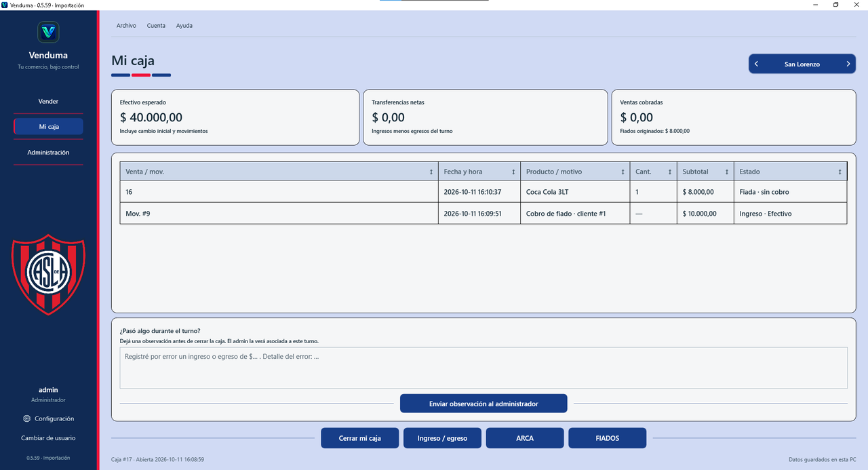Click the 2026-10-11 16:10:37 timestamp cell
Screen dimensions: 868x470
pos(479,192)
